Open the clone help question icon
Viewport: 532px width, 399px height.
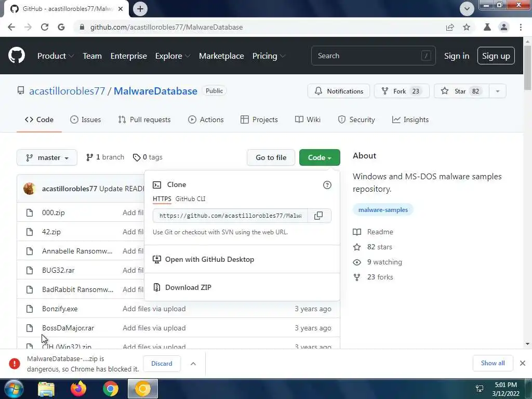click(327, 185)
